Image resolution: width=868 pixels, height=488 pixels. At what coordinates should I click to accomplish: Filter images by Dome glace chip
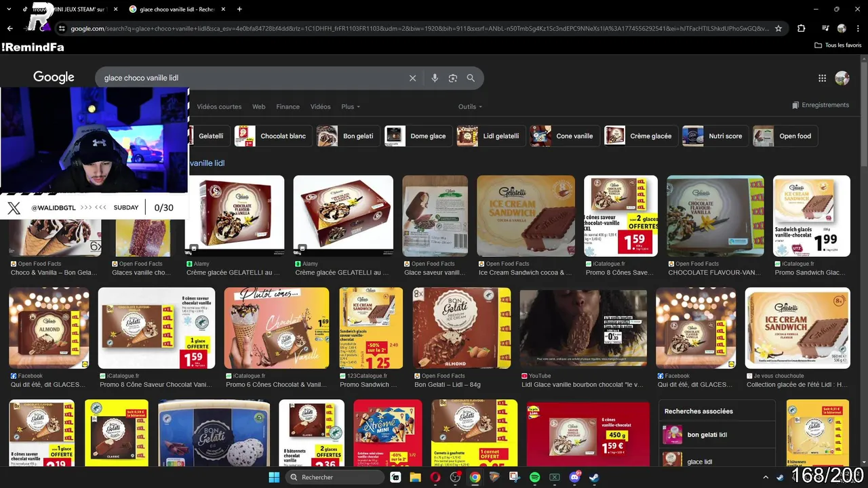click(418, 136)
